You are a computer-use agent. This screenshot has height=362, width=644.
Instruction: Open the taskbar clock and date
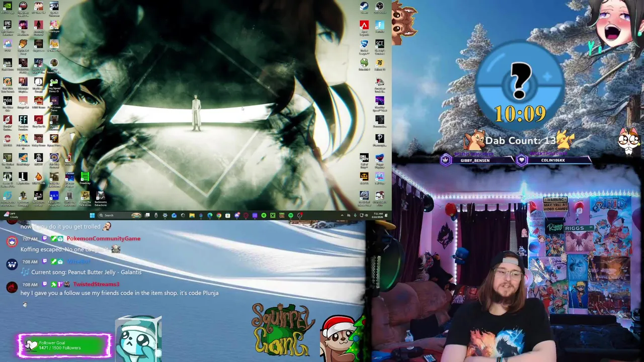[378, 215]
